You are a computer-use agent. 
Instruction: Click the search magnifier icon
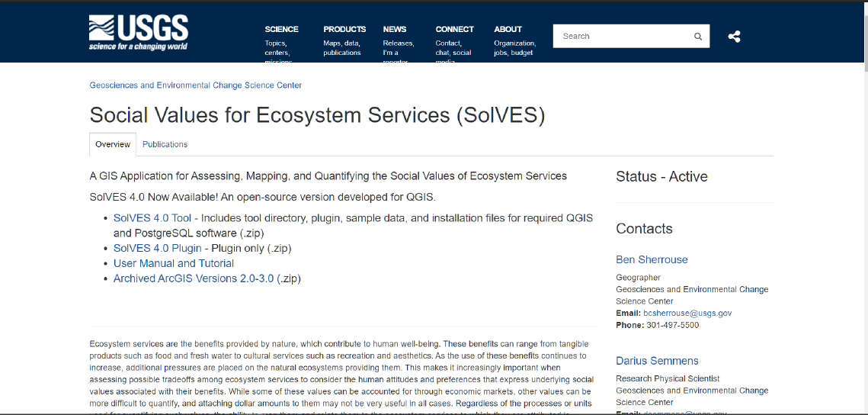[697, 37]
